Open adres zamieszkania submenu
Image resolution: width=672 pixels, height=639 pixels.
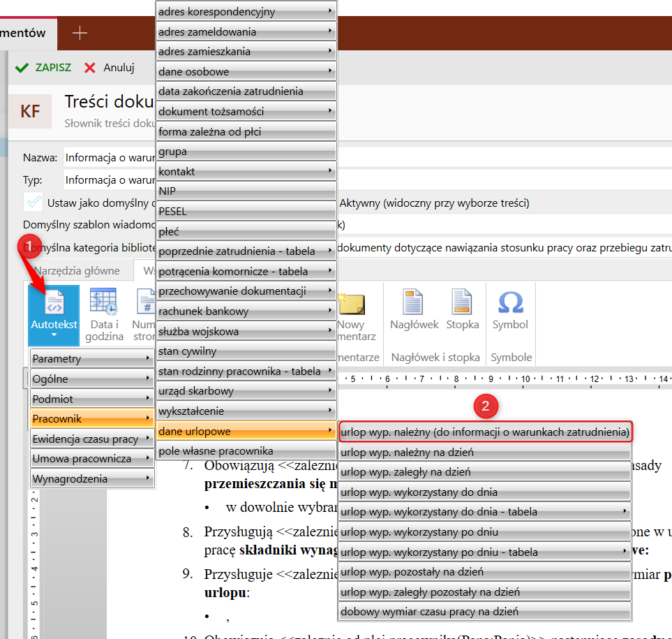[x=246, y=52]
